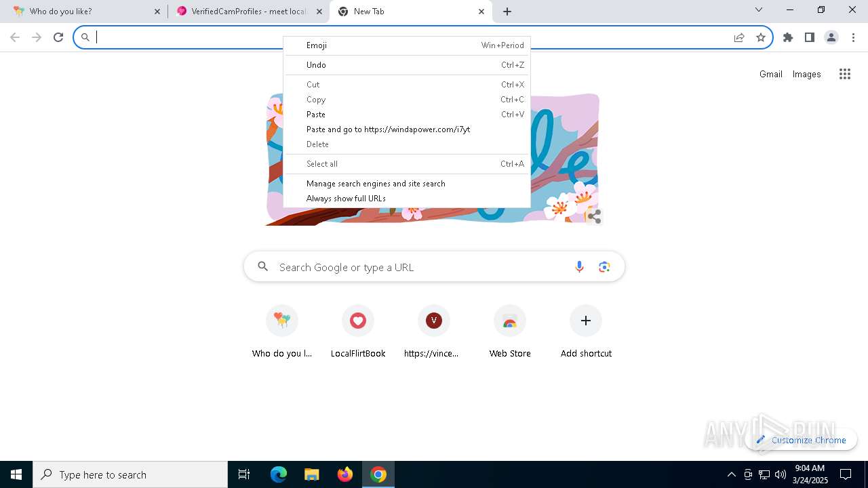Choose Select all in the context menu
This screenshot has height=488, width=868.
click(x=407, y=164)
